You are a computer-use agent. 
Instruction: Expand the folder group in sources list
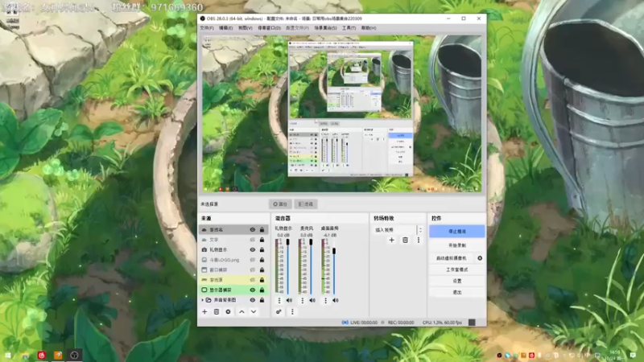click(203, 300)
